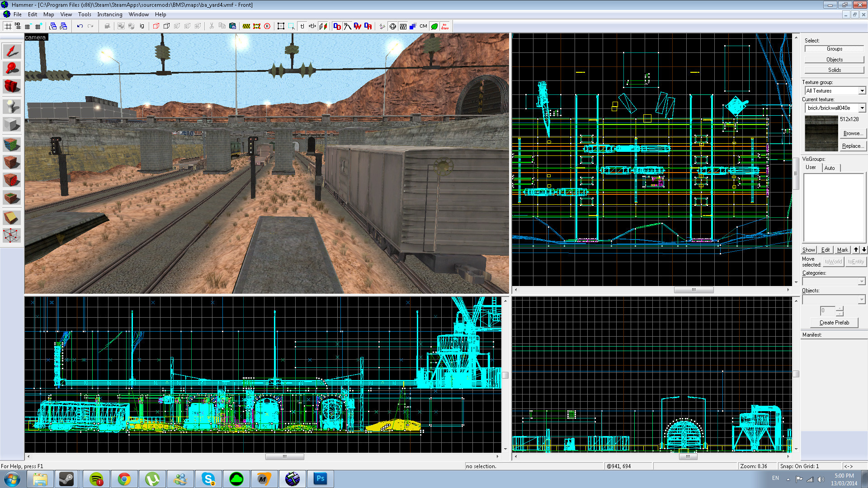Click the Browse... texture button

coord(853,133)
